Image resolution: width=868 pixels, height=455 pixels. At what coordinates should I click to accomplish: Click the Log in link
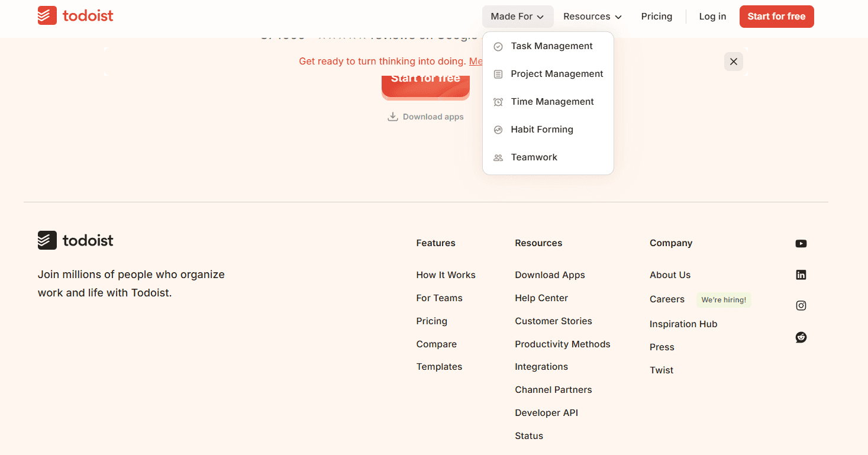pyautogui.click(x=712, y=17)
